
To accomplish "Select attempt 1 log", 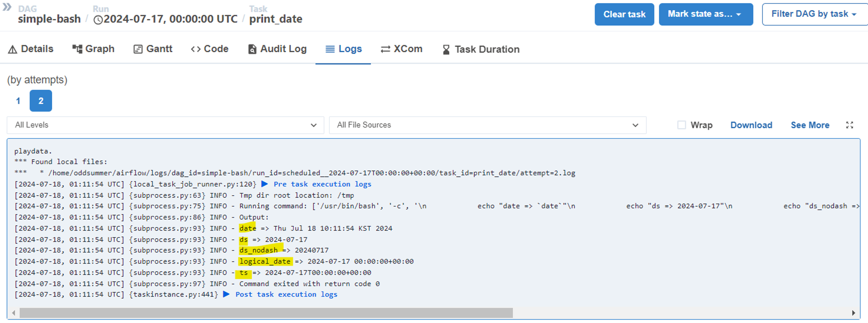I will click(18, 101).
